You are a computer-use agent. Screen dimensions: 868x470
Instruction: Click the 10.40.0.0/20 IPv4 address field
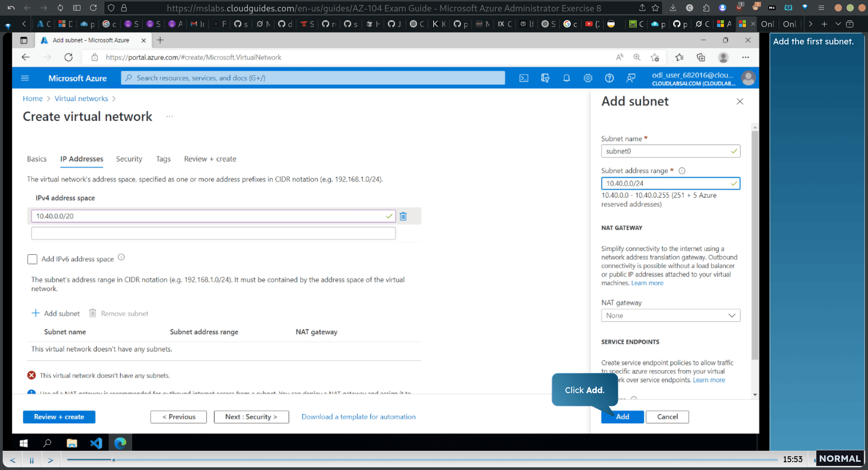[213, 216]
